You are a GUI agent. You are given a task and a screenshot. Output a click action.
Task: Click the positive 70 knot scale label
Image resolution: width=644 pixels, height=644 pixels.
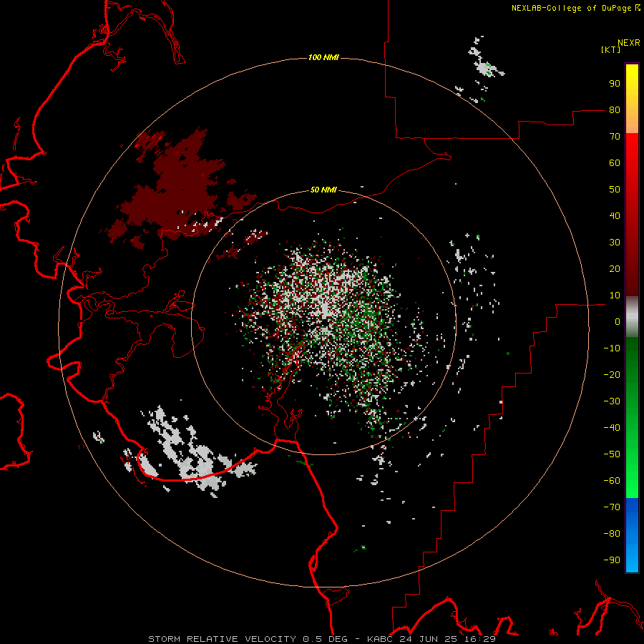point(615,137)
